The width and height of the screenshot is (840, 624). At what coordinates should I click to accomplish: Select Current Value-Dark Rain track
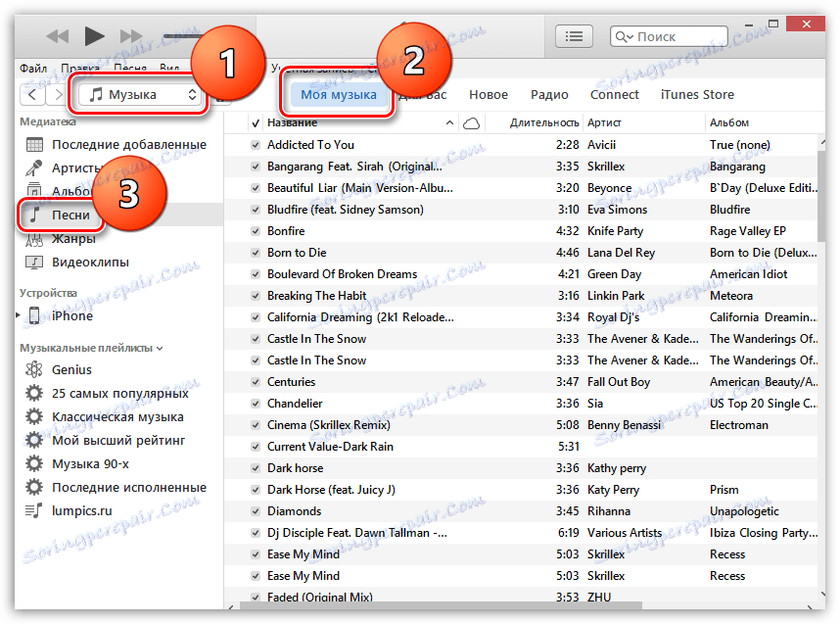521,447
